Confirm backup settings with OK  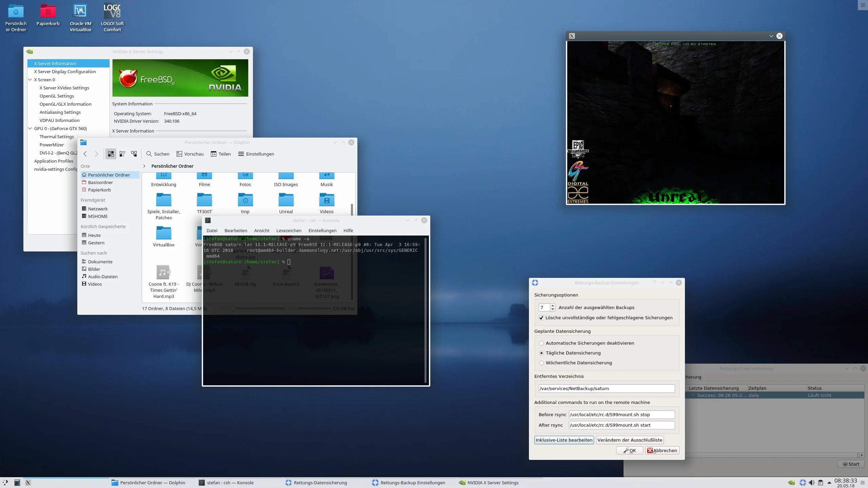(629, 450)
